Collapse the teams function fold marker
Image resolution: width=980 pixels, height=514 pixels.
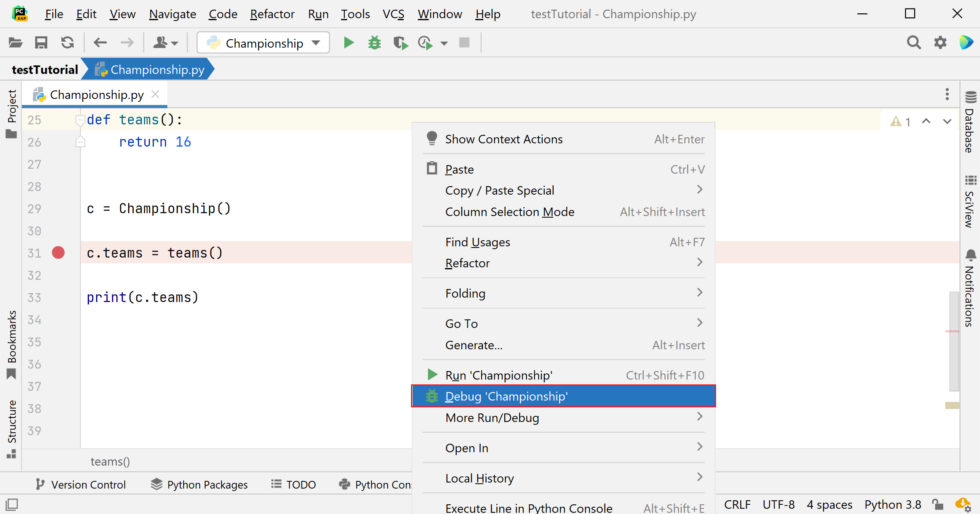(x=80, y=120)
